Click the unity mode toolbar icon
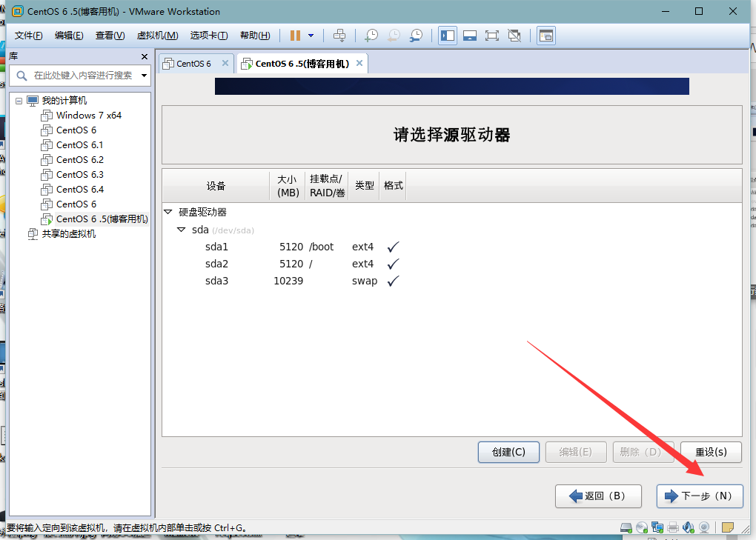 (514, 36)
